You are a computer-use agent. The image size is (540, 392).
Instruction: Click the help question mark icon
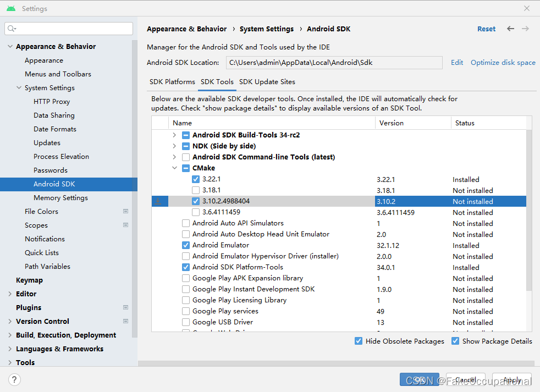(x=14, y=379)
